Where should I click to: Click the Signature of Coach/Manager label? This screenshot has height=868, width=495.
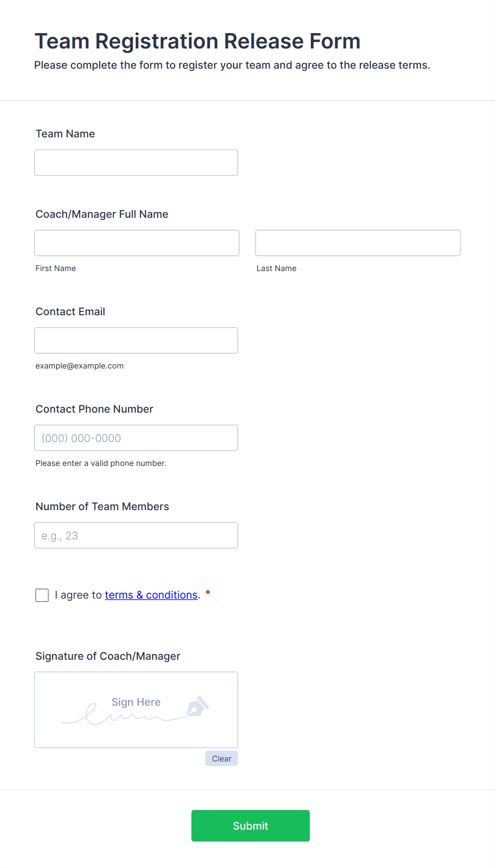[108, 656]
